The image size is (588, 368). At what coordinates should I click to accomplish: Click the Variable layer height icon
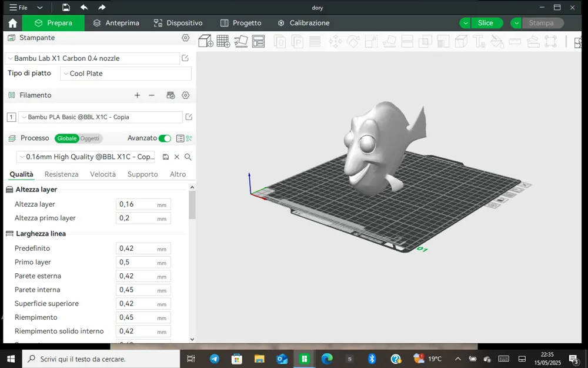coord(315,41)
